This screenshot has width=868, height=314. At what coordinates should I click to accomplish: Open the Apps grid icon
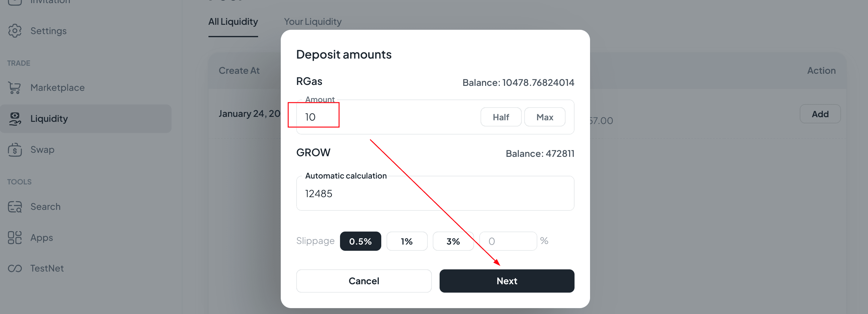coord(15,238)
